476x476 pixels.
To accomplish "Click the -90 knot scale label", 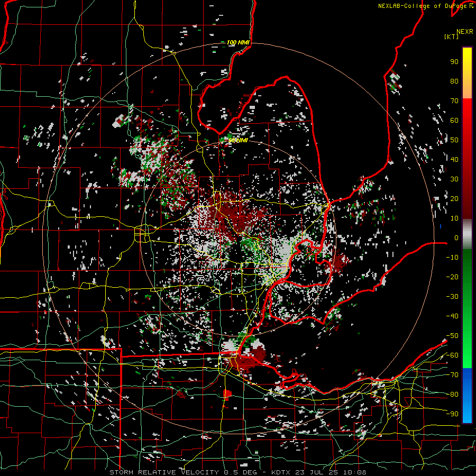I will point(452,414).
